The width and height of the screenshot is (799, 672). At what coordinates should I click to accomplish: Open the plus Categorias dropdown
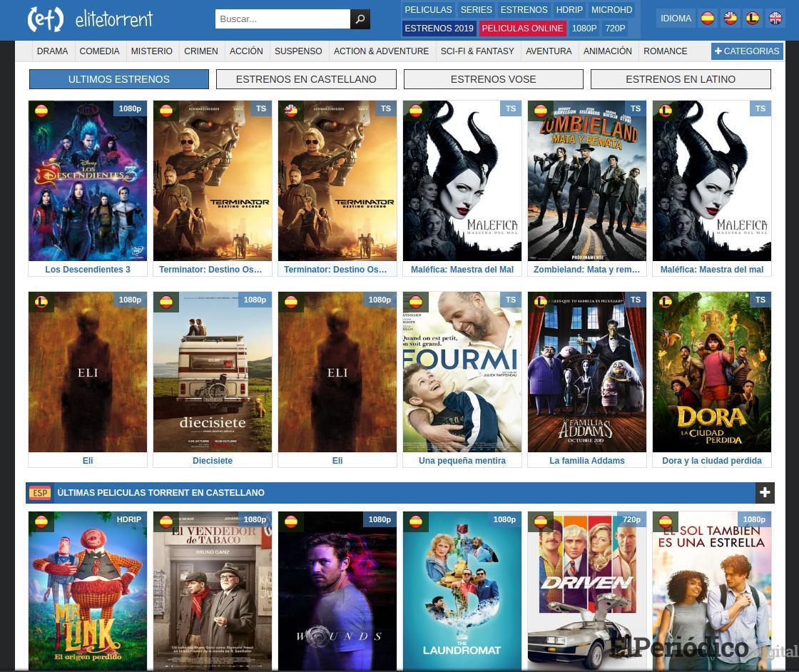[x=747, y=51]
